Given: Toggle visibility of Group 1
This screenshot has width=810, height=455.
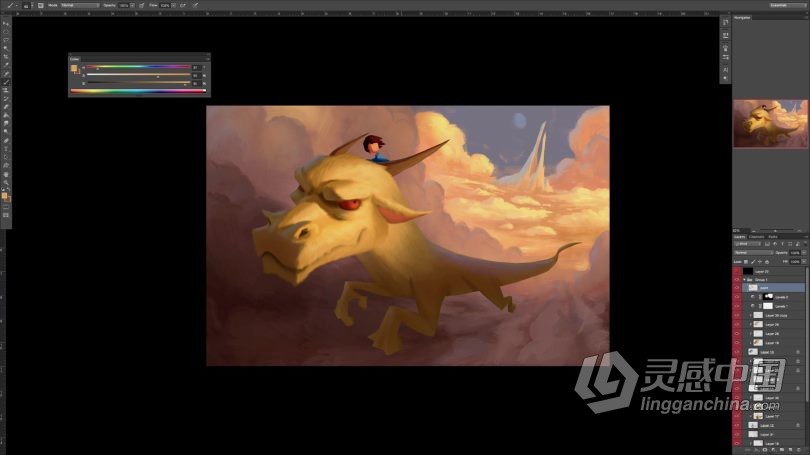Looking at the screenshot, I should [x=737, y=279].
